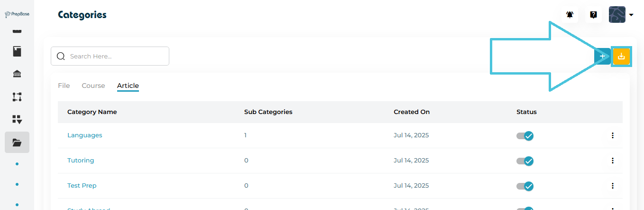Open three-dot menu for Test Prep row
Screen dimensions: 644x210
612,186
